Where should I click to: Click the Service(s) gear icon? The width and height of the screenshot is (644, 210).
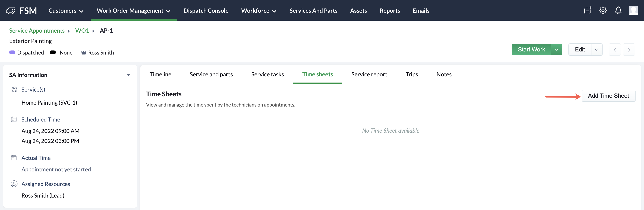click(14, 90)
